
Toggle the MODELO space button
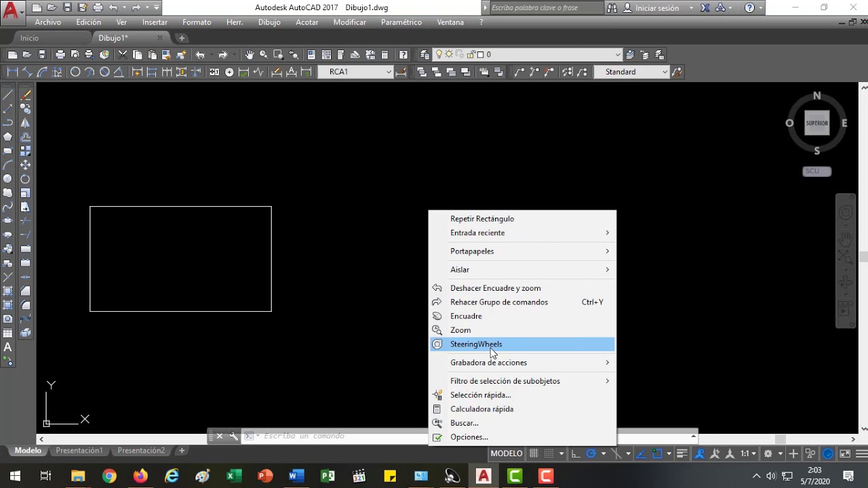point(507,453)
